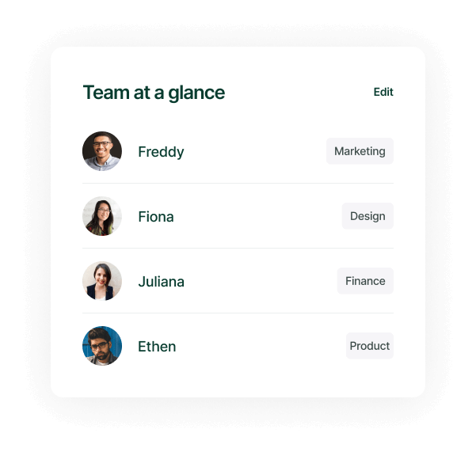Image resolution: width=476 pixels, height=452 pixels.
Task: Click the Finance department badge
Action: pyautogui.click(x=365, y=281)
